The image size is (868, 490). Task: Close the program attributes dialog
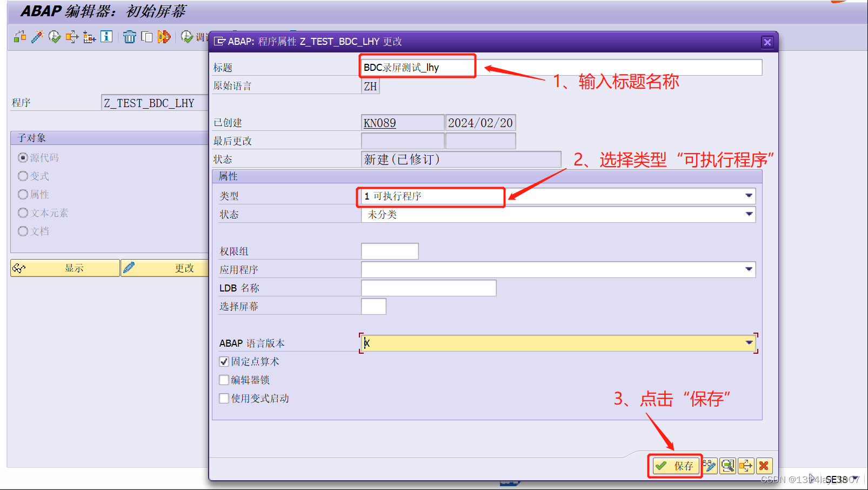point(767,42)
